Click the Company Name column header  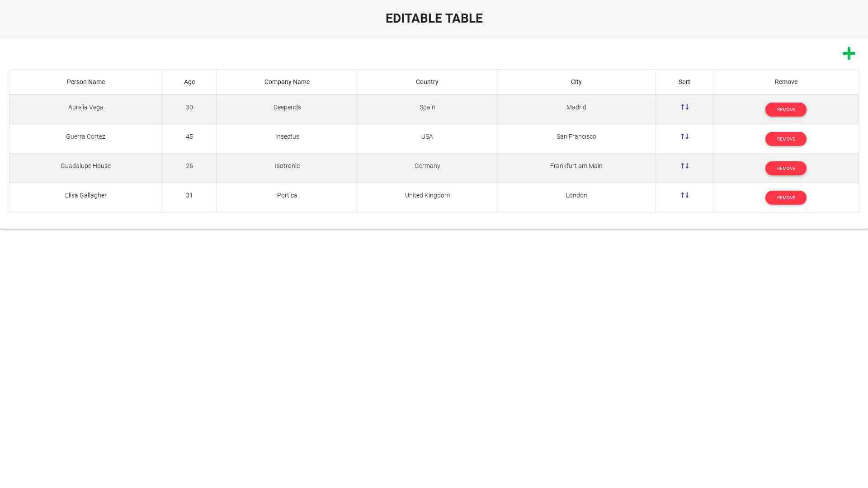[x=287, y=82]
